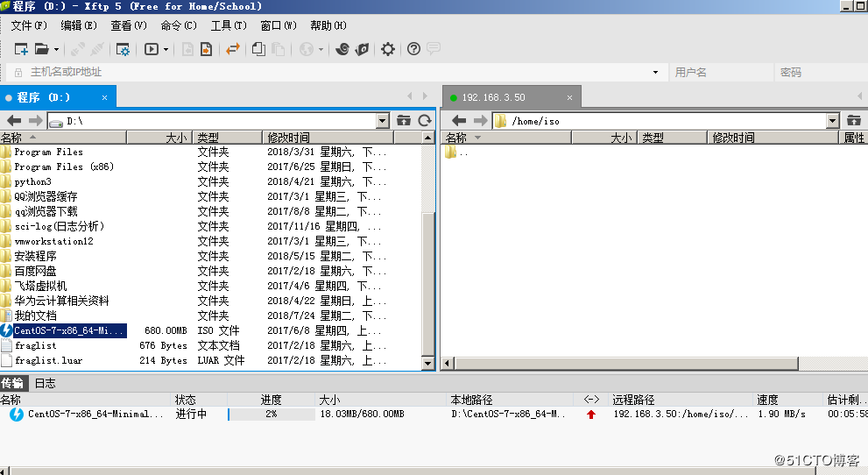
Task: Refresh the local D:\ listing
Action: 425,120
